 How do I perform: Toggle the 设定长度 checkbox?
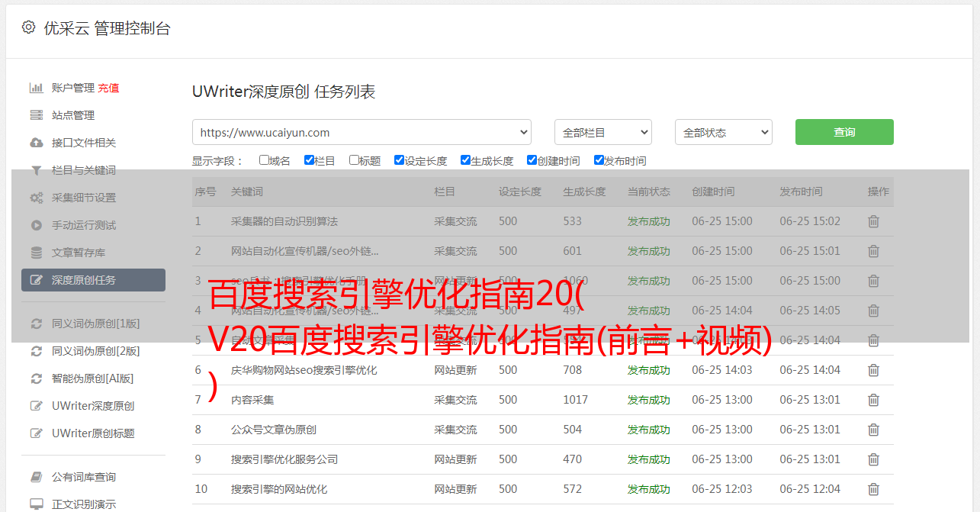(399, 160)
